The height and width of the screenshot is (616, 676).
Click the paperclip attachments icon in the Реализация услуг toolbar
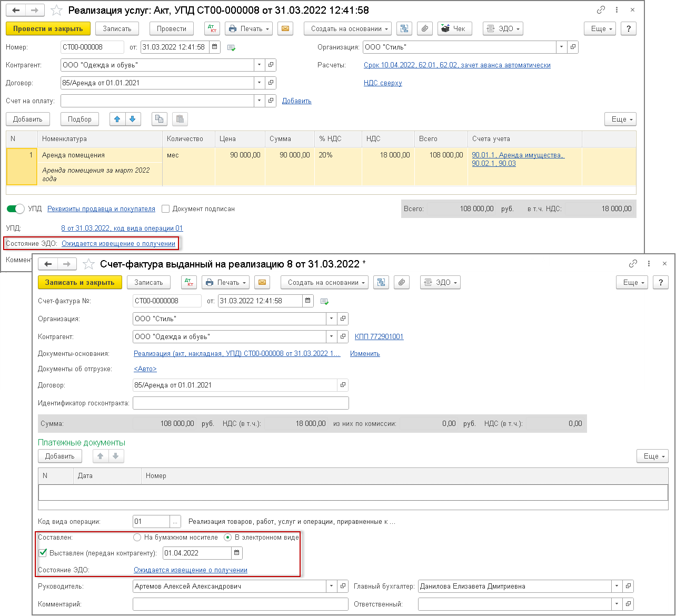click(424, 28)
